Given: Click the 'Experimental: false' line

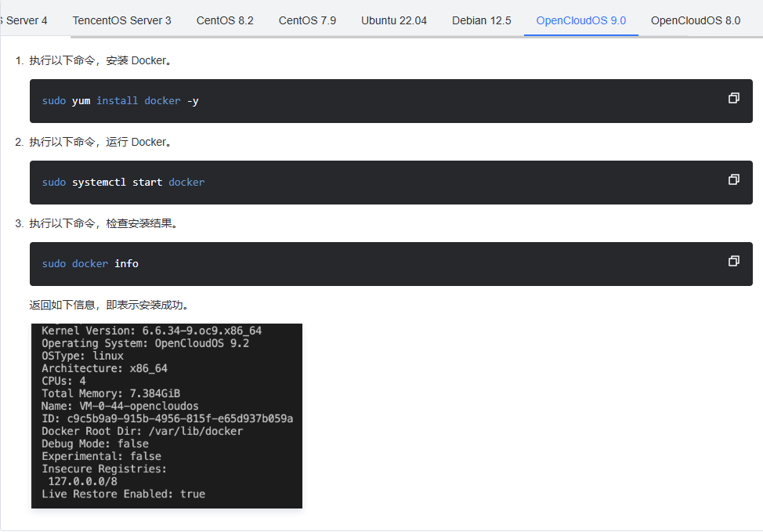Looking at the screenshot, I should coord(102,457).
